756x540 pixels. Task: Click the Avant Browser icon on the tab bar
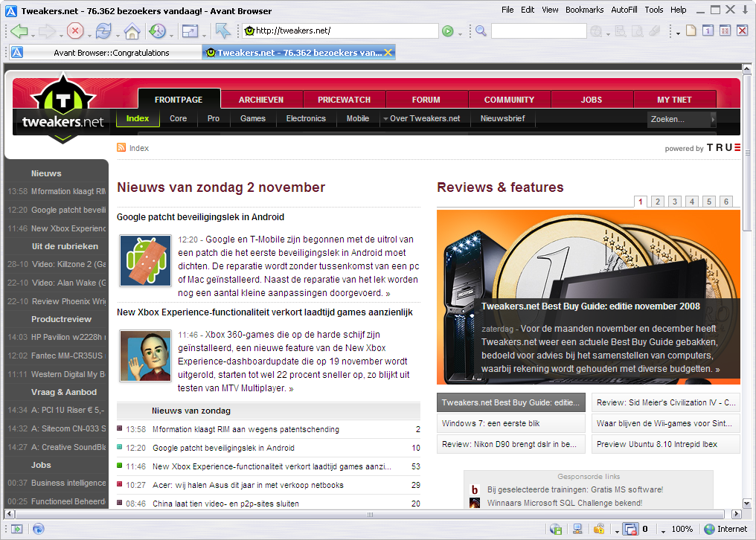click(17, 52)
